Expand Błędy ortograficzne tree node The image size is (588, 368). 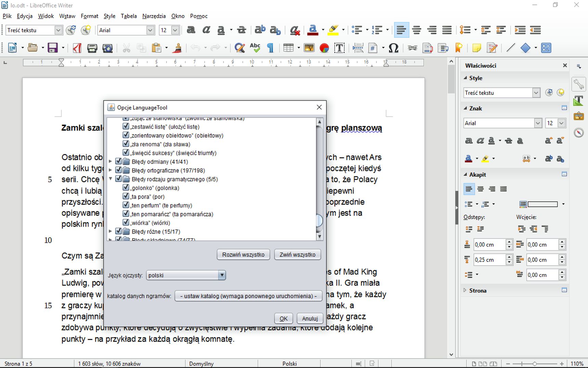click(110, 170)
